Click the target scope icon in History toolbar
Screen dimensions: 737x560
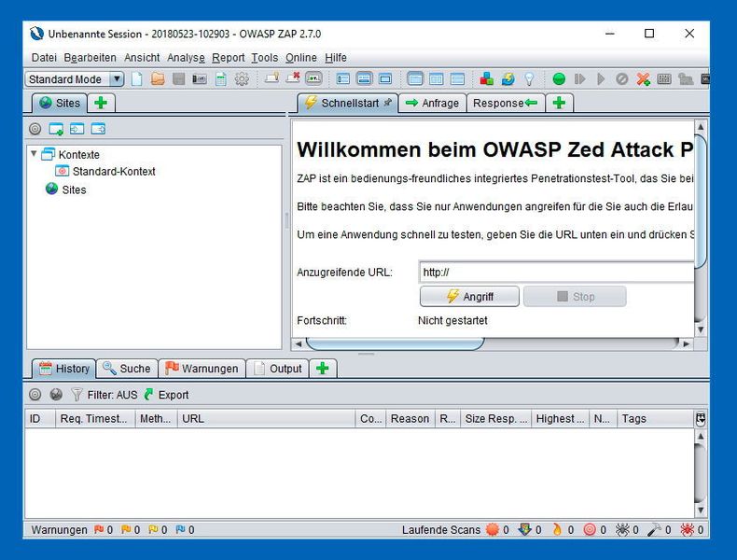click(35, 395)
